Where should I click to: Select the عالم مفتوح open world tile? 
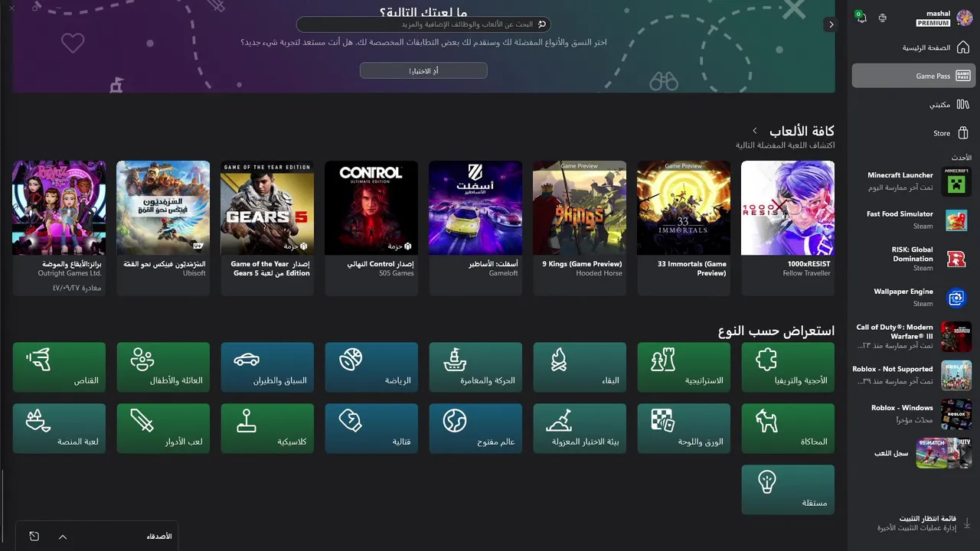(x=475, y=429)
